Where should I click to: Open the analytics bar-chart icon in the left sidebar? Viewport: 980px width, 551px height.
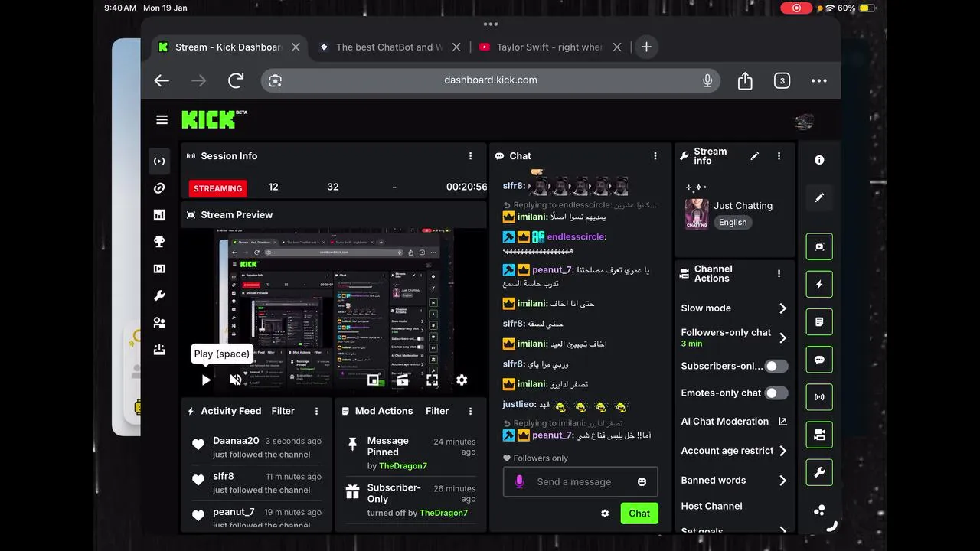159,215
